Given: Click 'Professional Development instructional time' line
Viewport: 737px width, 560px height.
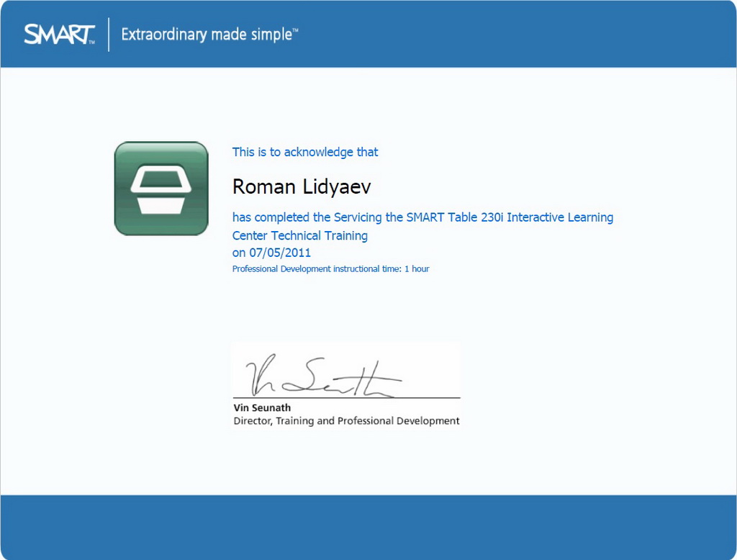Looking at the screenshot, I should [x=317, y=269].
